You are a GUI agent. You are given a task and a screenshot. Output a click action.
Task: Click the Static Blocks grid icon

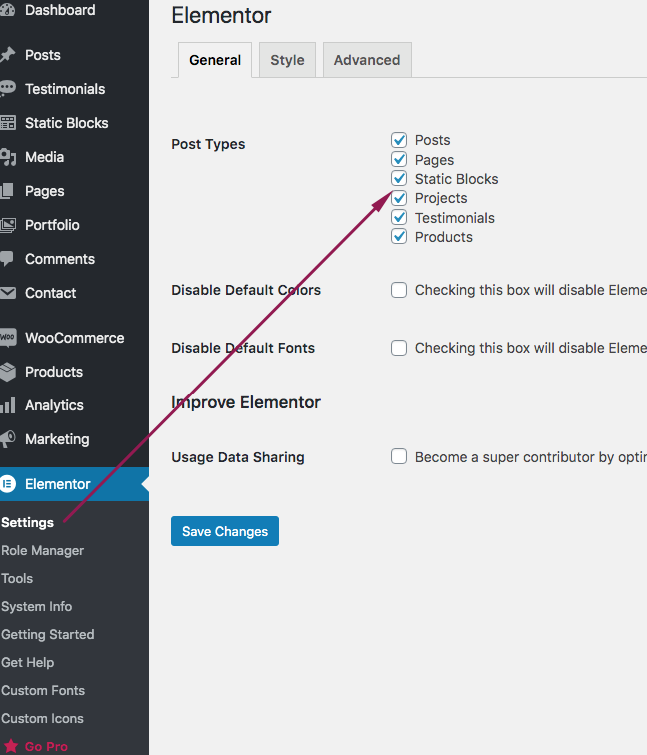[x=8, y=123]
